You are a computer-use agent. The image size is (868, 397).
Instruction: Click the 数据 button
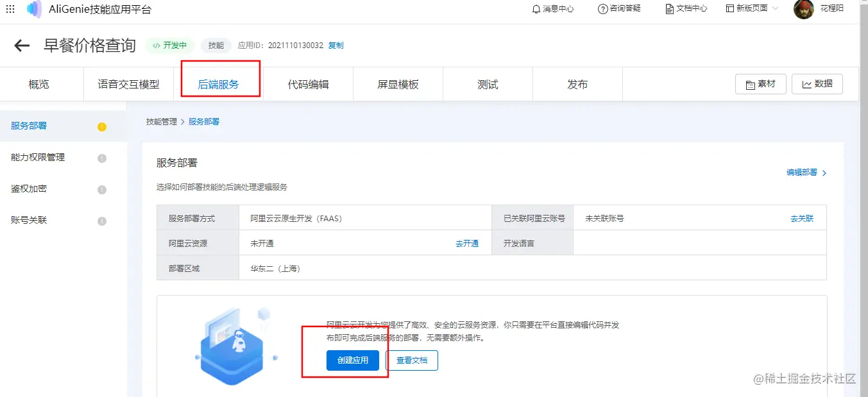point(817,84)
